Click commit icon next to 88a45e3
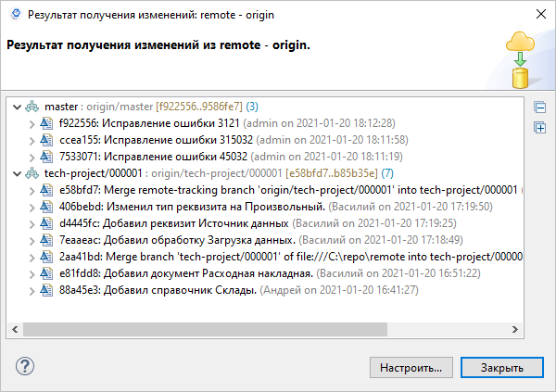 coord(46,290)
